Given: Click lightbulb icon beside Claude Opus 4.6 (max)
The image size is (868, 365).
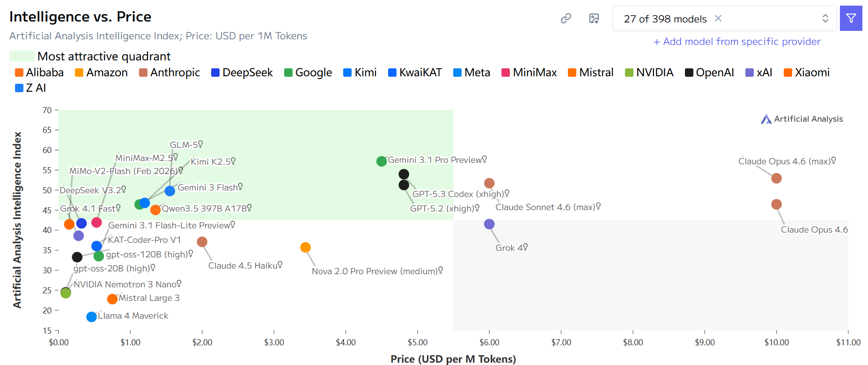Looking at the screenshot, I should point(833,161).
